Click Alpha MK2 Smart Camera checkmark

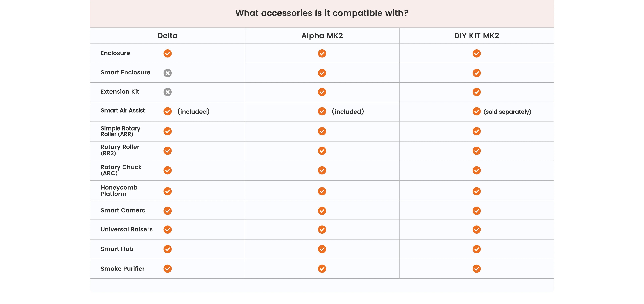pos(322,211)
